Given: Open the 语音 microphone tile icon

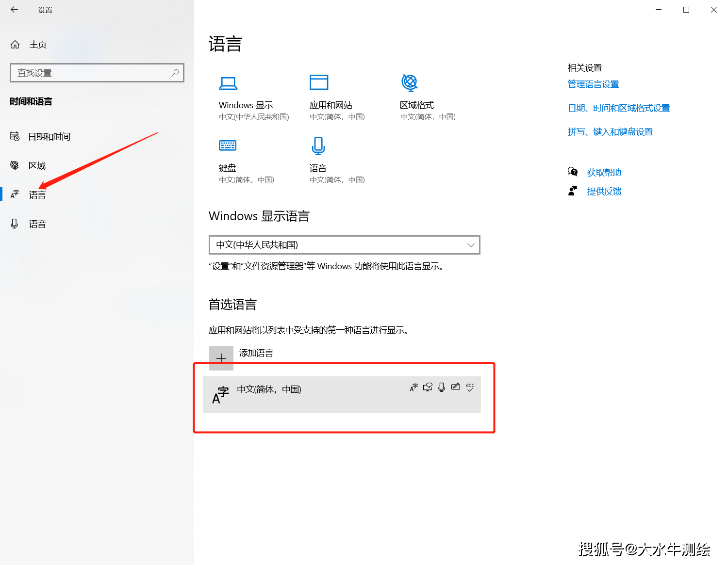Looking at the screenshot, I should (318, 145).
